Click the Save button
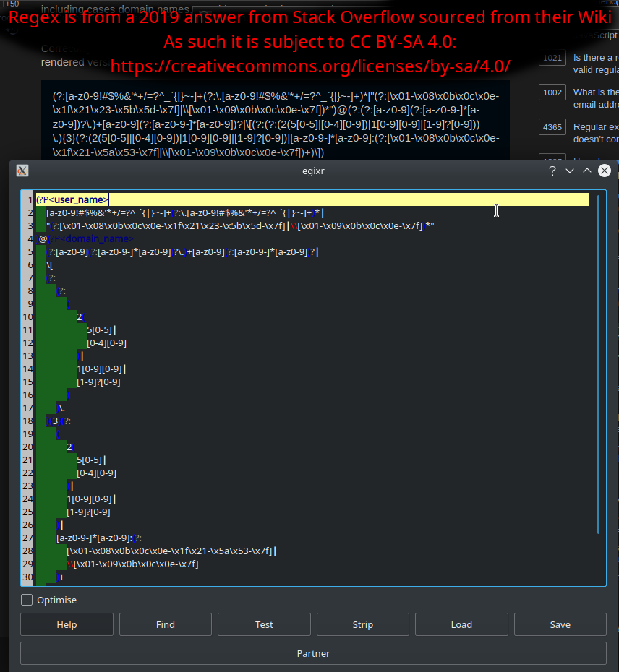Image resolution: width=619 pixels, height=672 pixels. (560, 625)
